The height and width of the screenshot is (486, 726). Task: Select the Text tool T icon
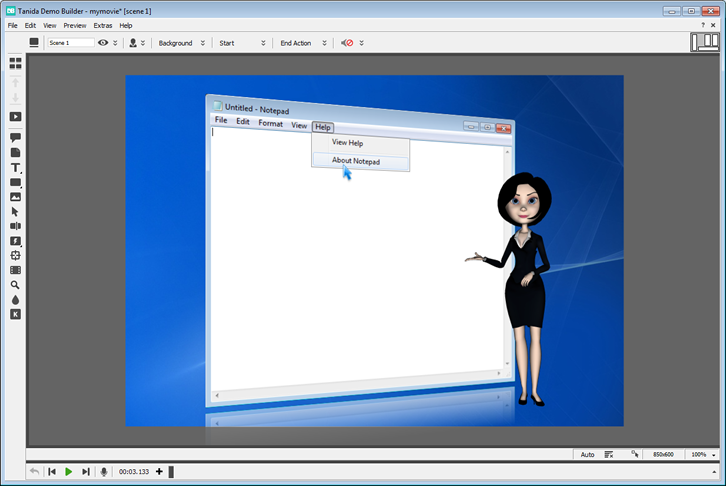point(15,168)
